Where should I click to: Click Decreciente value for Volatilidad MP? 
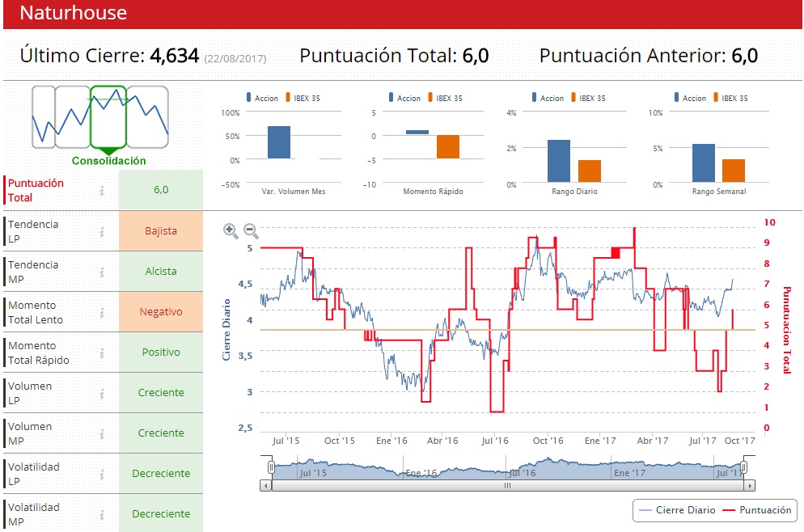coord(161,513)
